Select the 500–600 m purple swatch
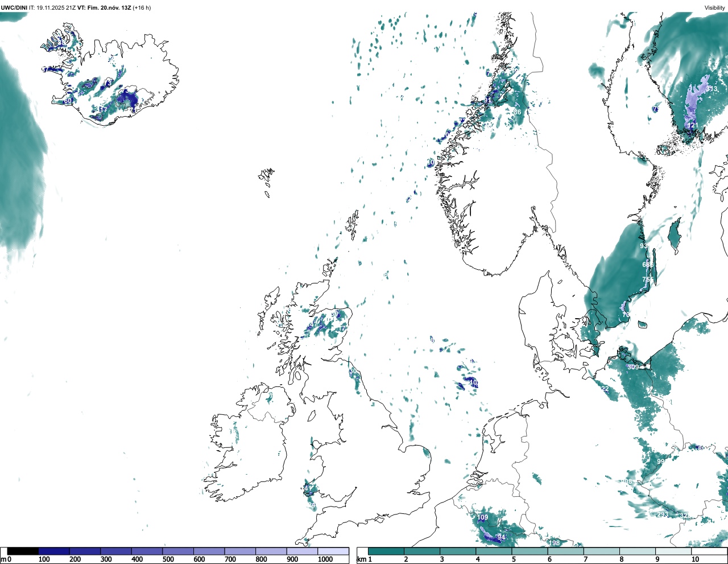This screenshot has height=564, width=728. coord(178,551)
